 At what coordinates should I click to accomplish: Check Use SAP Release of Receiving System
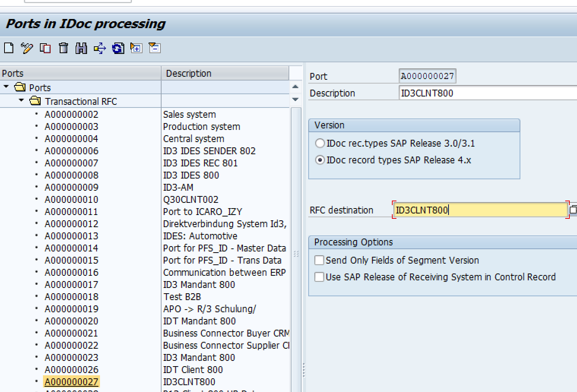[x=319, y=277]
